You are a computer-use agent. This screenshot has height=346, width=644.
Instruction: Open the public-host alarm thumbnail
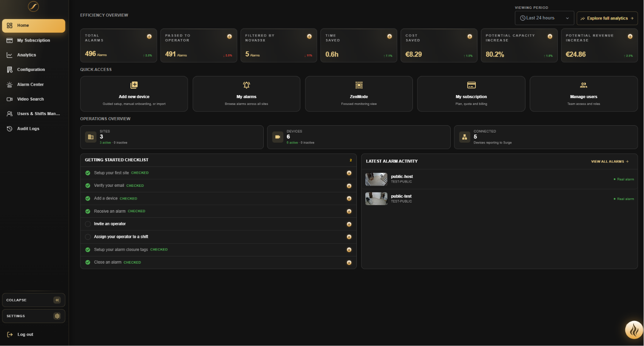376,179
